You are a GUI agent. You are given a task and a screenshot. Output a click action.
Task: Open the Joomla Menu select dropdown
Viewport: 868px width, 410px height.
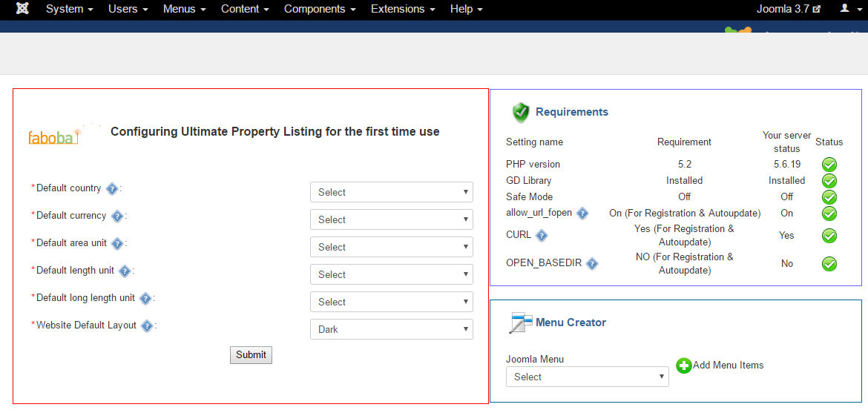[x=588, y=377]
